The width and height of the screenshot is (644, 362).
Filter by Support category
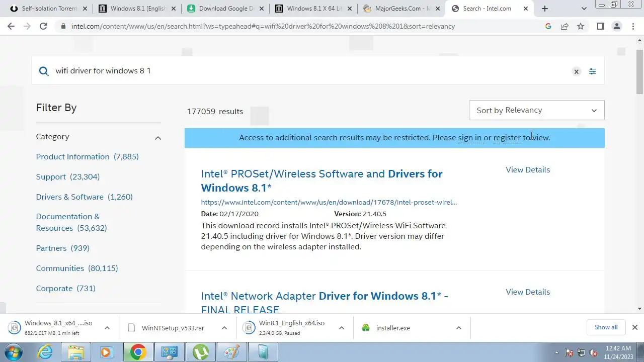click(x=68, y=177)
